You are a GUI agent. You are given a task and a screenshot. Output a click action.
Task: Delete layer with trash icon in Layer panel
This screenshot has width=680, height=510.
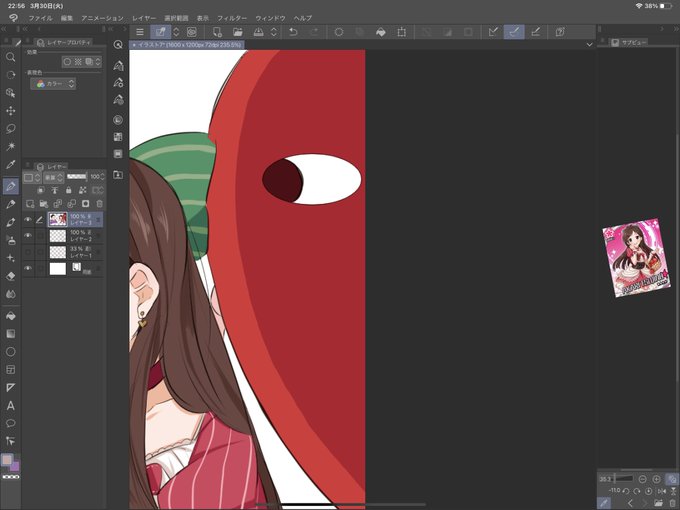100,203
